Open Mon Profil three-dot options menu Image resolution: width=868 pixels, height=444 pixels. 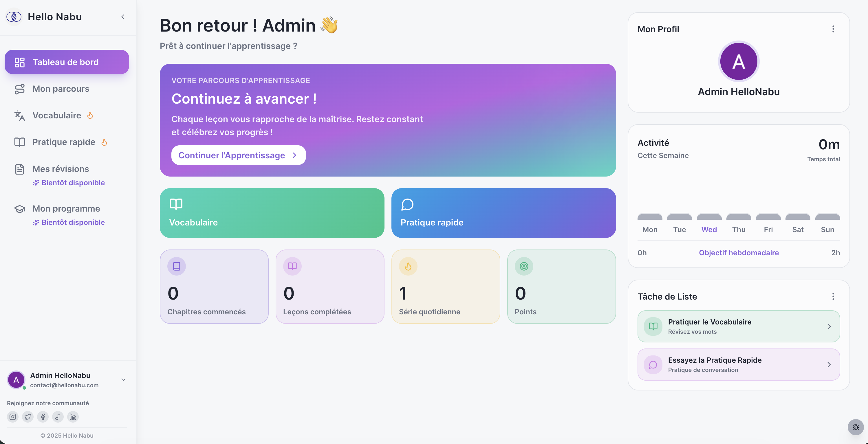(833, 29)
